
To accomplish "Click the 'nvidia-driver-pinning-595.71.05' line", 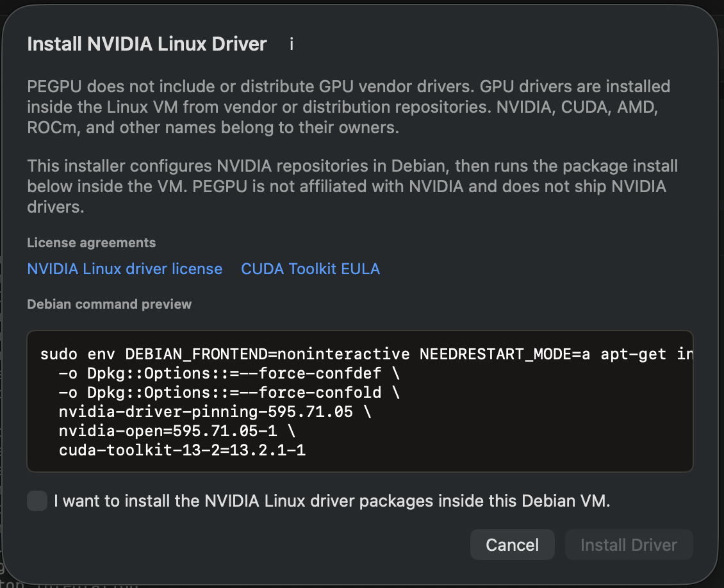I will (215, 411).
